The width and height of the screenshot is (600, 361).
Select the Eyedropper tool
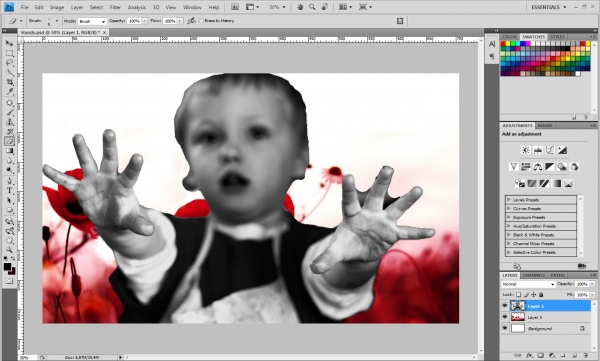click(x=9, y=92)
